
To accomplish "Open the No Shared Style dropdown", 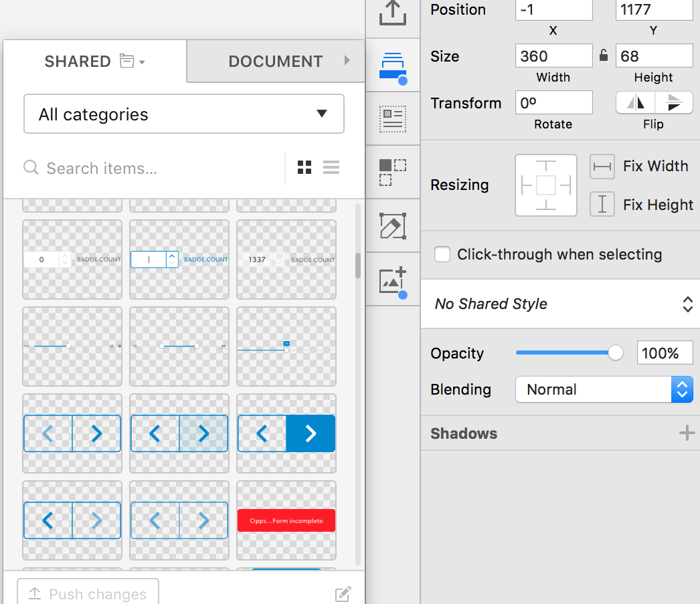I will click(560, 304).
